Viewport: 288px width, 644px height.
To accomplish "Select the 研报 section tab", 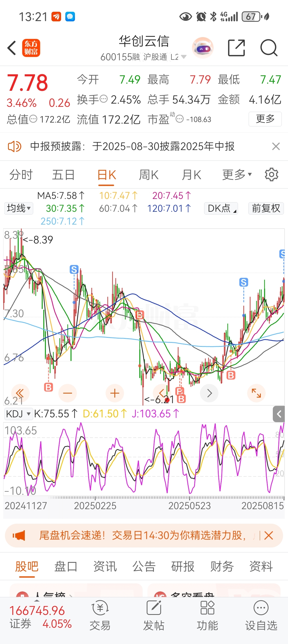I will [183, 567].
